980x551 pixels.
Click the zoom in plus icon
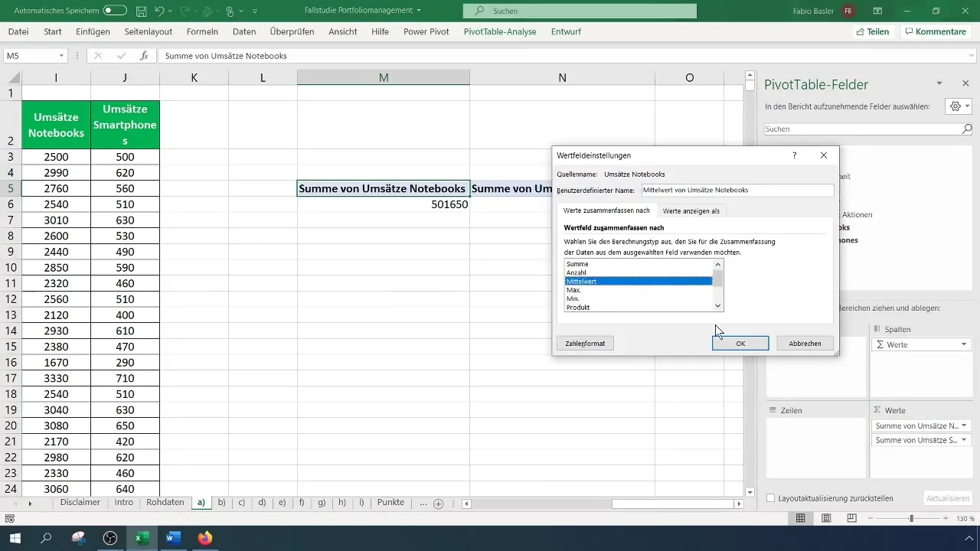945,519
